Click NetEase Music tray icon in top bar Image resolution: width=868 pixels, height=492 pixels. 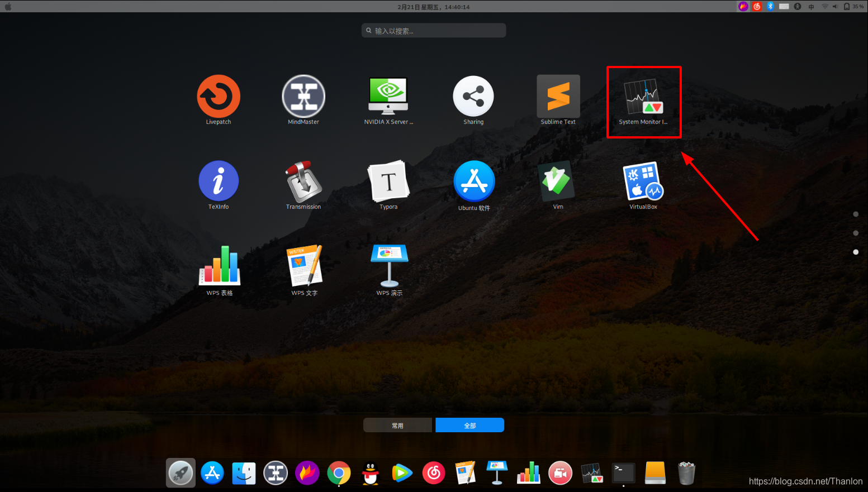pyautogui.click(x=757, y=7)
